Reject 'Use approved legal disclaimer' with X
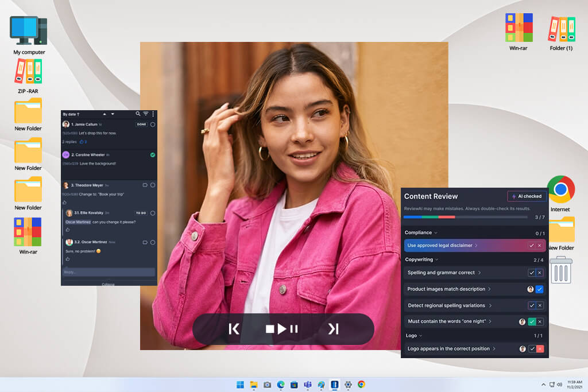Viewport: 588px width, 392px height. point(540,246)
